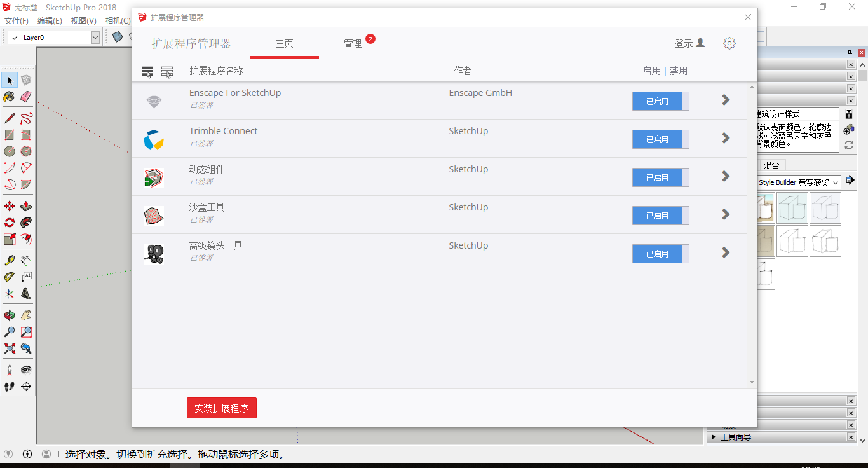Click the select-all extensions icon
Viewport: 868px width, 468px height.
[x=147, y=72]
